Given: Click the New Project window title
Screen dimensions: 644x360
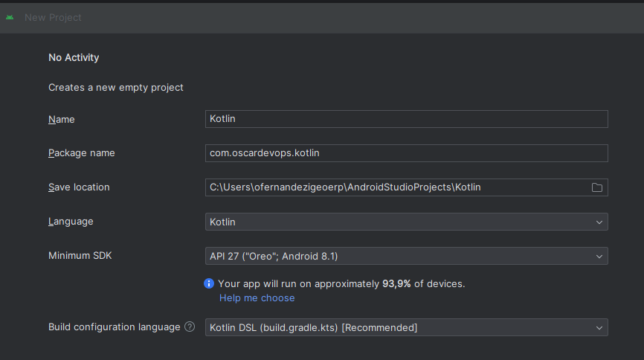Looking at the screenshot, I should tap(53, 18).
